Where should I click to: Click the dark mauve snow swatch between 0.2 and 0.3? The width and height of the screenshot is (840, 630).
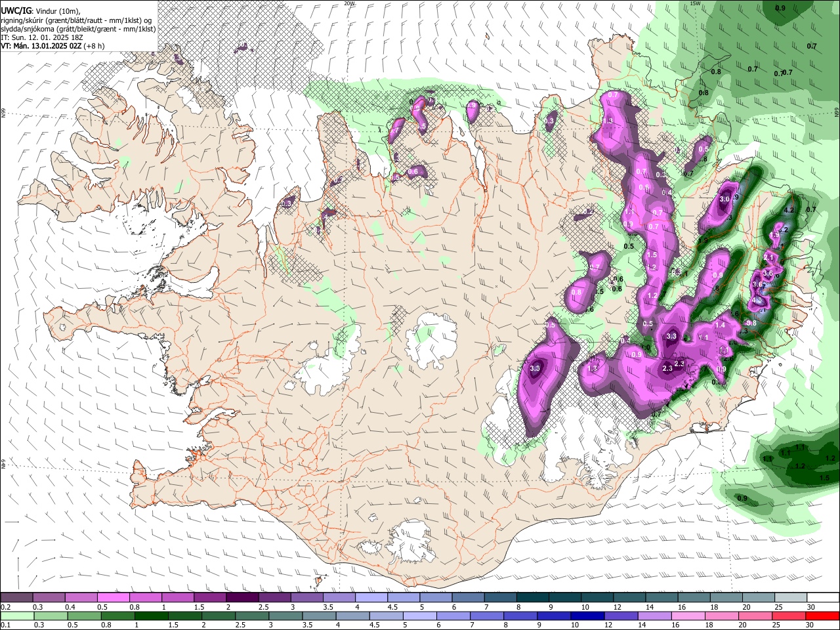pyautogui.click(x=16, y=597)
